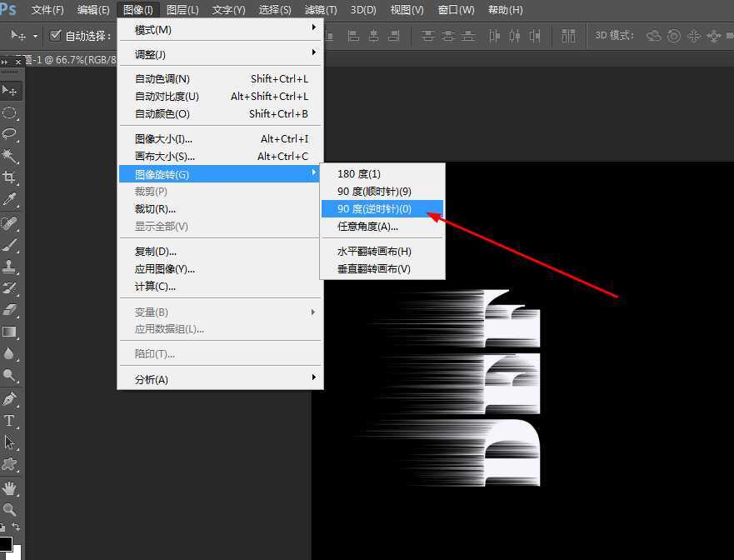The image size is (734, 560).
Task: Grab the Hand tool
Action: pos(10,487)
